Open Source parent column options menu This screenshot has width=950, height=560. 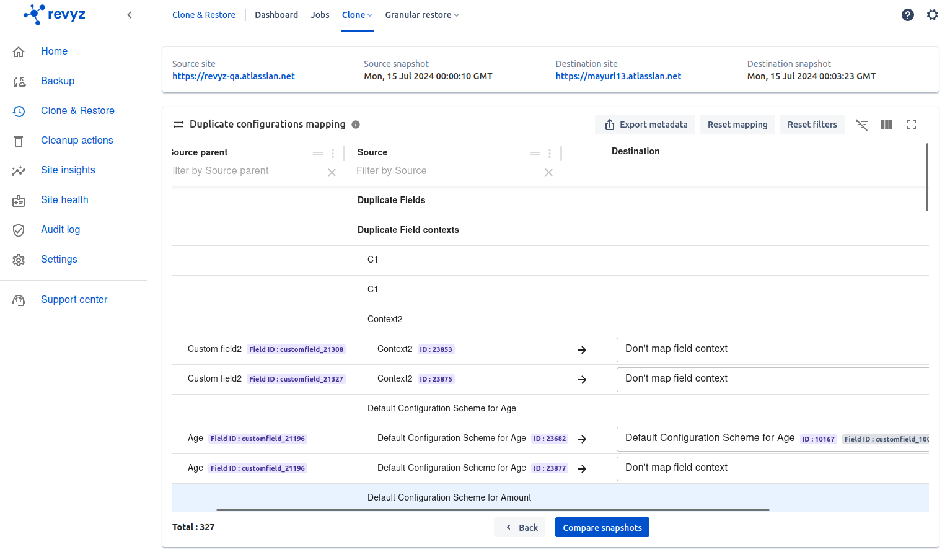[333, 154]
